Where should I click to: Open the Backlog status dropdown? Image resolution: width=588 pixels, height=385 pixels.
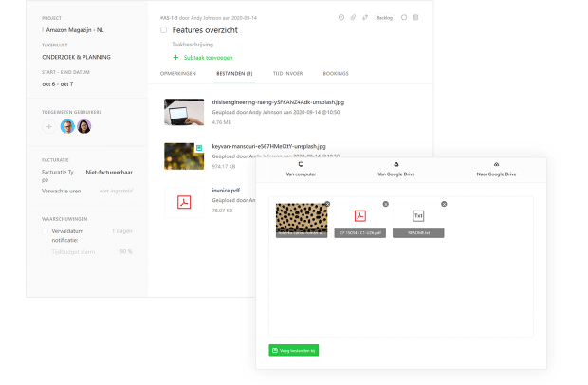pos(384,18)
